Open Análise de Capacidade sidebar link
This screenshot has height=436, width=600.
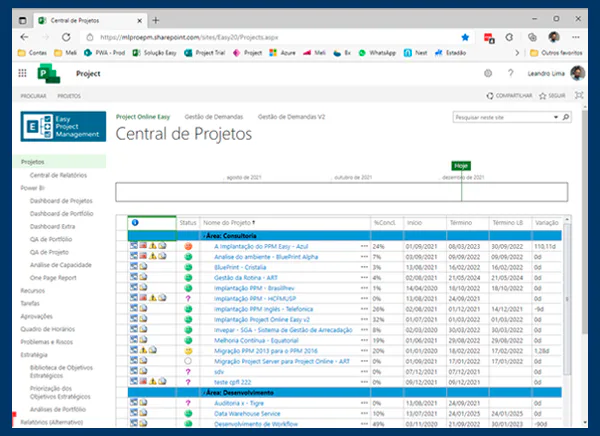(x=60, y=265)
